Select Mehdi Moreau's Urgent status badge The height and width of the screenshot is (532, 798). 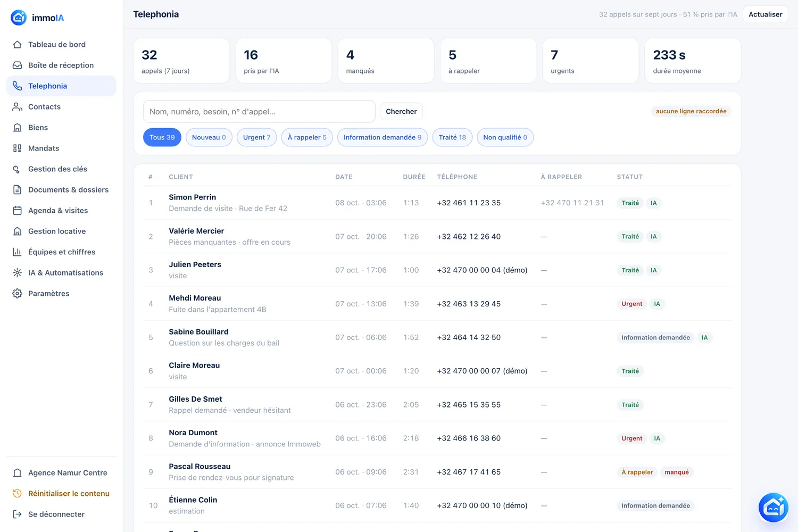(632, 304)
